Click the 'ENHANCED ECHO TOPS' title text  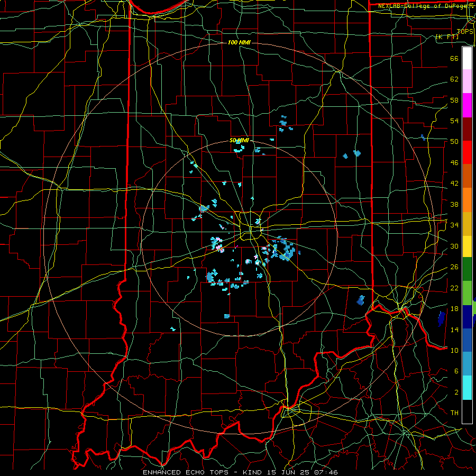[186, 472]
